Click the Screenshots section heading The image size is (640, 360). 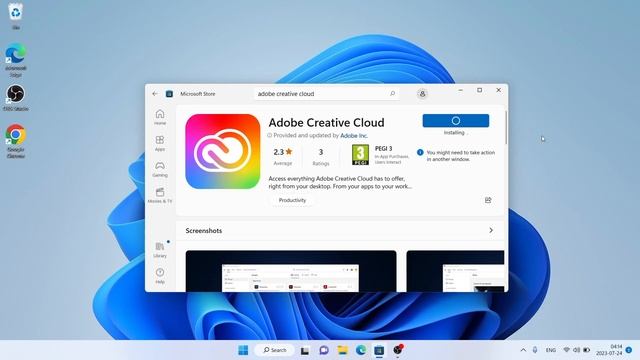tap(204, 231)
